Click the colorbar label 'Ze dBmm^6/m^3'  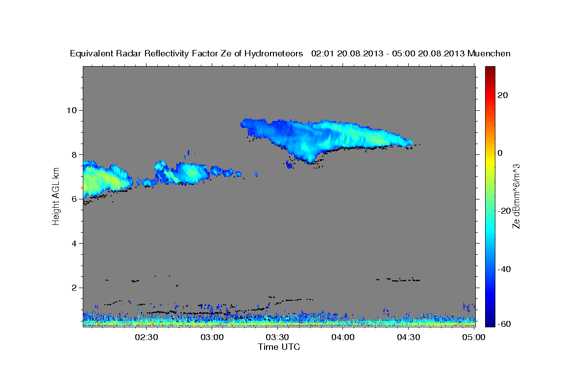click(x=516, y=196)
